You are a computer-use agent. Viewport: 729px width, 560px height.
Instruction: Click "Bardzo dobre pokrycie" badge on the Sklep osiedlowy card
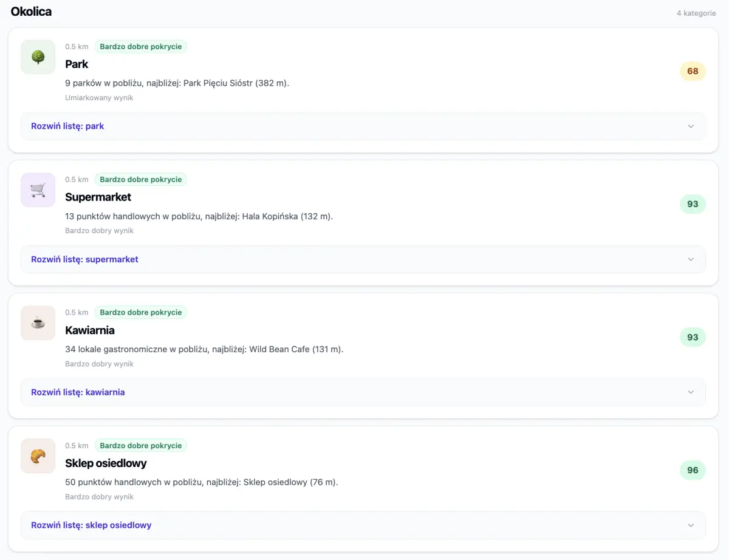tap(141, 446)
